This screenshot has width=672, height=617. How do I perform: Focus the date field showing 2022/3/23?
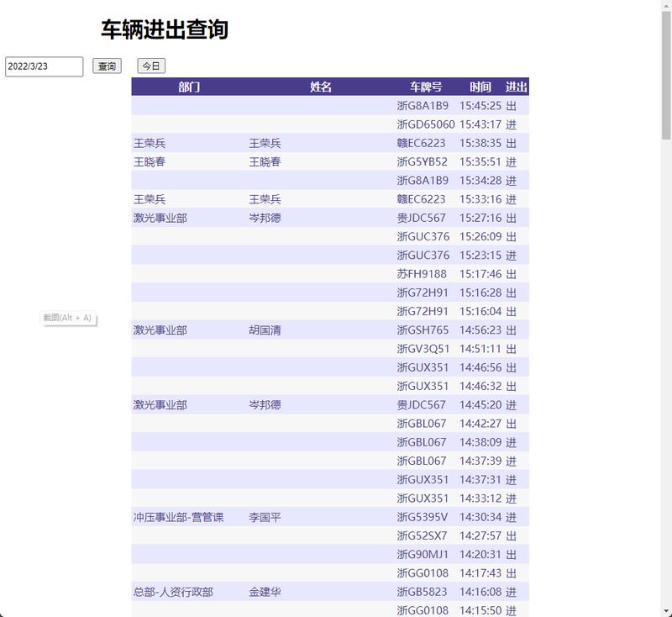[45, 66]
